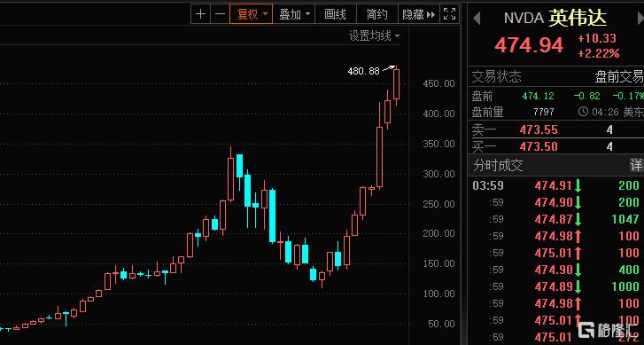The width and height of the screenshot is (644, 345).
Task: Open the 复权 dropdown
Action: point(251,14)
